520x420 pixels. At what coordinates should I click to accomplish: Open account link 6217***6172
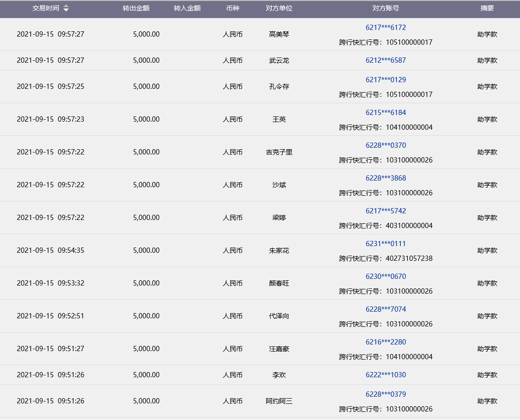[x=385, y=28]
